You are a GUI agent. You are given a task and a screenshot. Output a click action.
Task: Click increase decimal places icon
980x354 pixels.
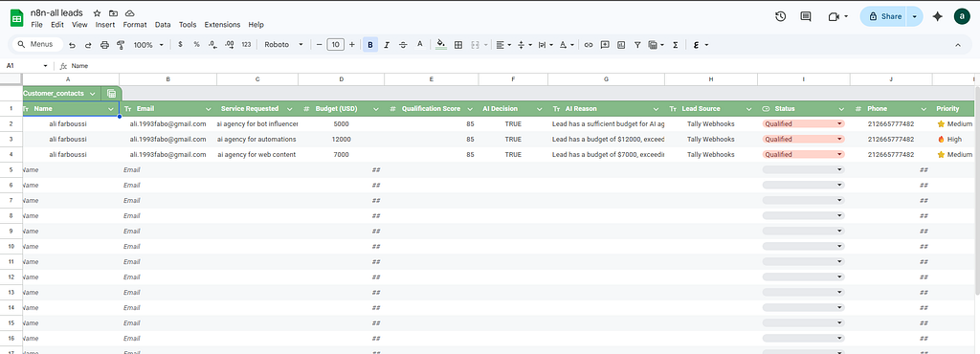pyautogui.click(x=230, y=44)
